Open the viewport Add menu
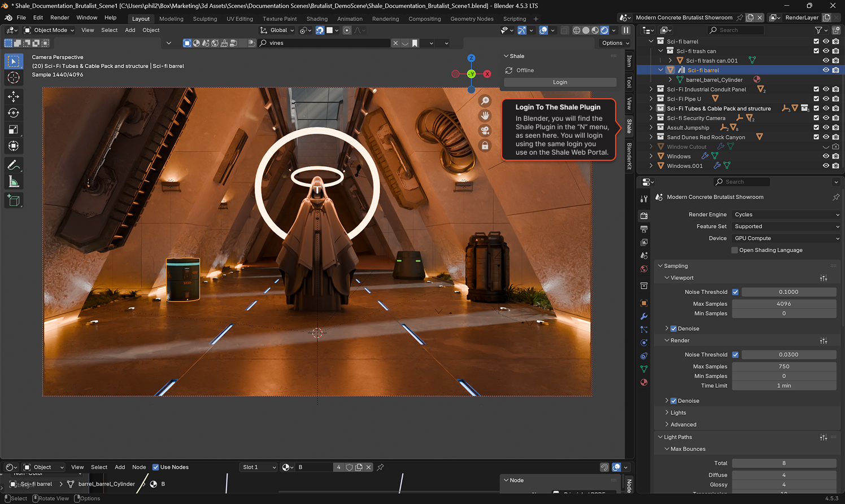 click(x=130, y=30)
